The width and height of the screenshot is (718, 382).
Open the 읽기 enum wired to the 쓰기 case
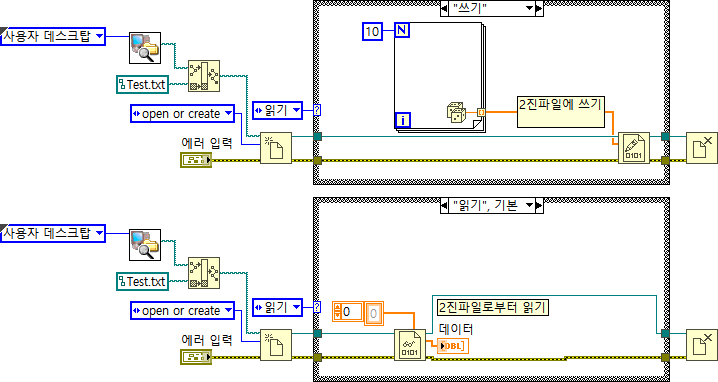coord(277,110)
